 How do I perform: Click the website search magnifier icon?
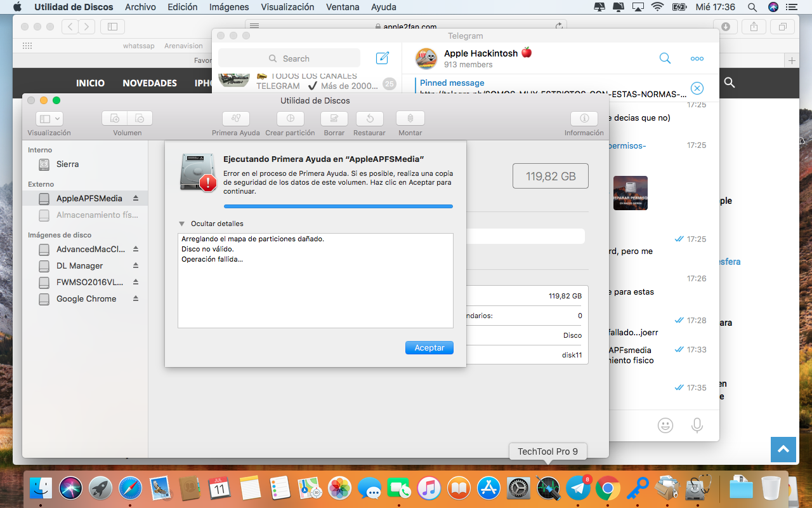pos(730,83)
